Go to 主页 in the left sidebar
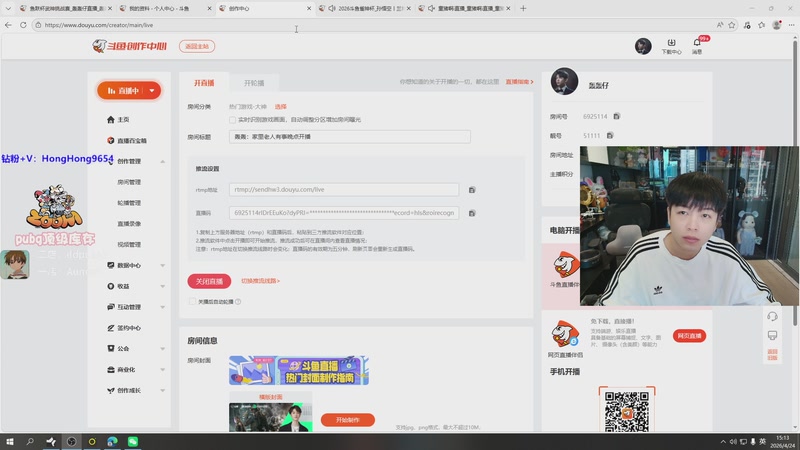 pos(124,119)
